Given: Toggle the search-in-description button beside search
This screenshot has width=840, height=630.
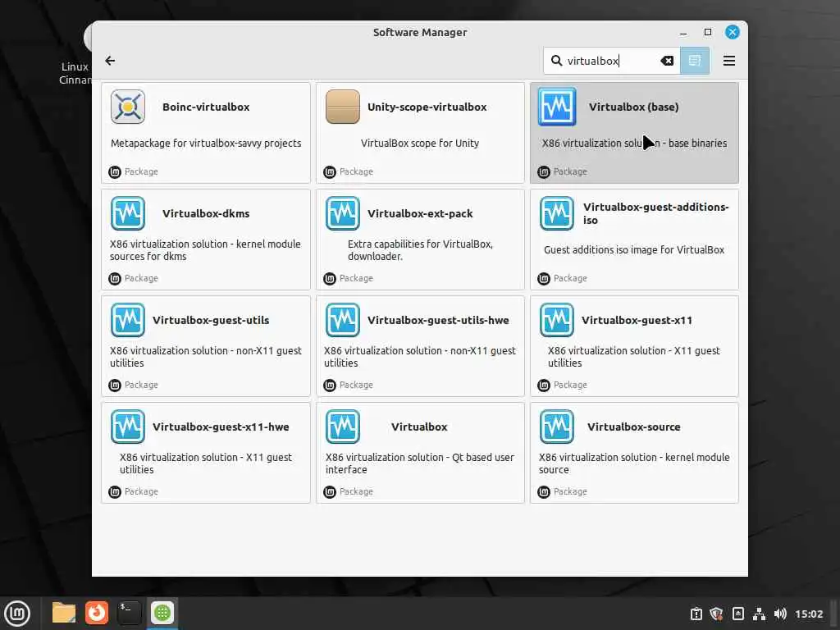Looking at the screenshot, I should tap(694, 61).
